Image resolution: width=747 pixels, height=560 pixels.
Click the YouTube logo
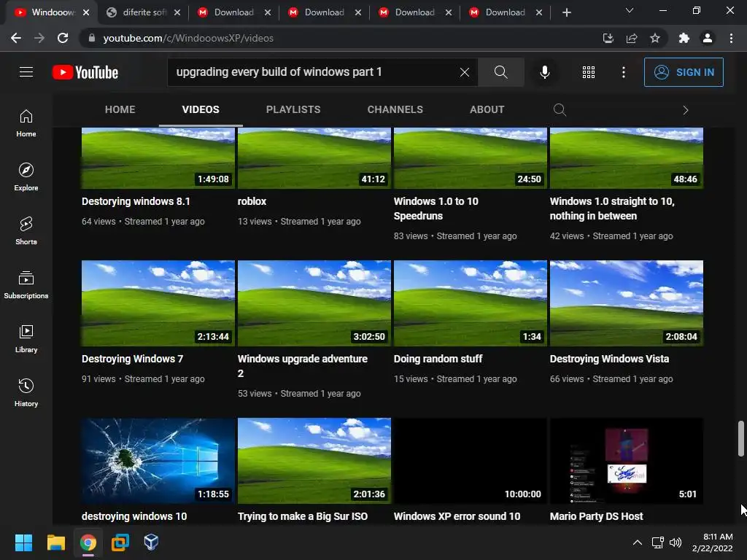85,72
